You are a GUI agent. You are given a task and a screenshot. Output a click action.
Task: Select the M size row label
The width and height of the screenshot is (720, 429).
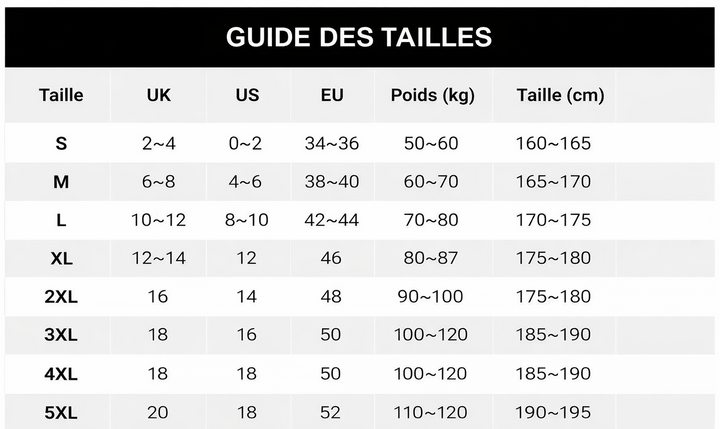(61, 182)
